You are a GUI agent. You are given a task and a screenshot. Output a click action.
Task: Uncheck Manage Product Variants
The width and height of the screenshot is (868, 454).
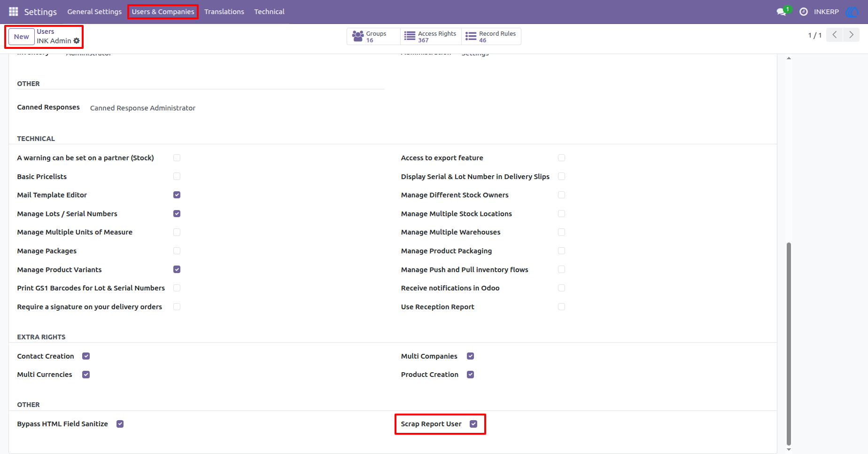pyautogui.click(x=177, y=269)
